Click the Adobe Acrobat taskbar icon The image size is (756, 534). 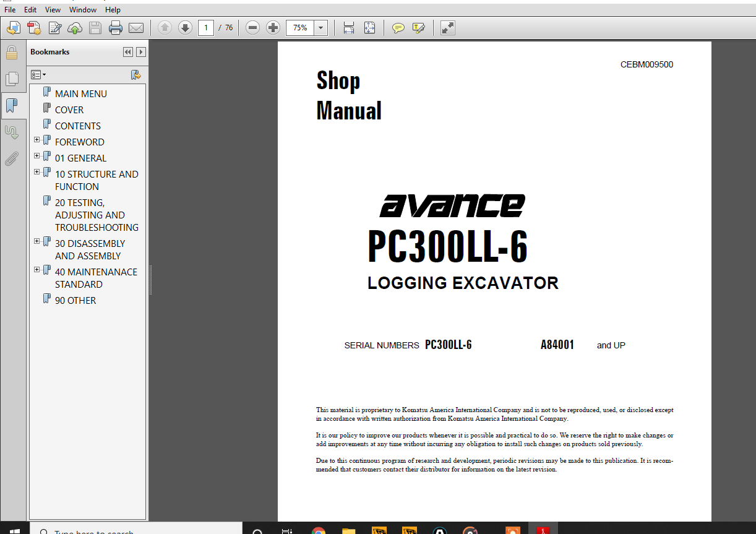point(543,530)
